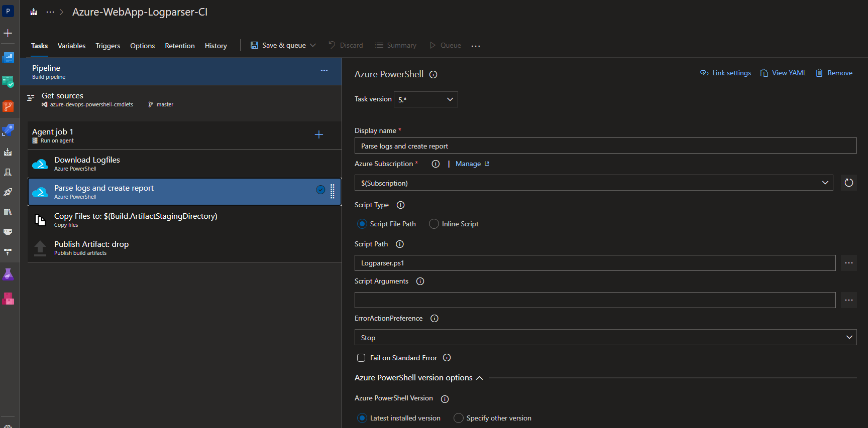Open Boards in the left sidebar
This screenshot has width=868, height=428.
tap(8, 81)
